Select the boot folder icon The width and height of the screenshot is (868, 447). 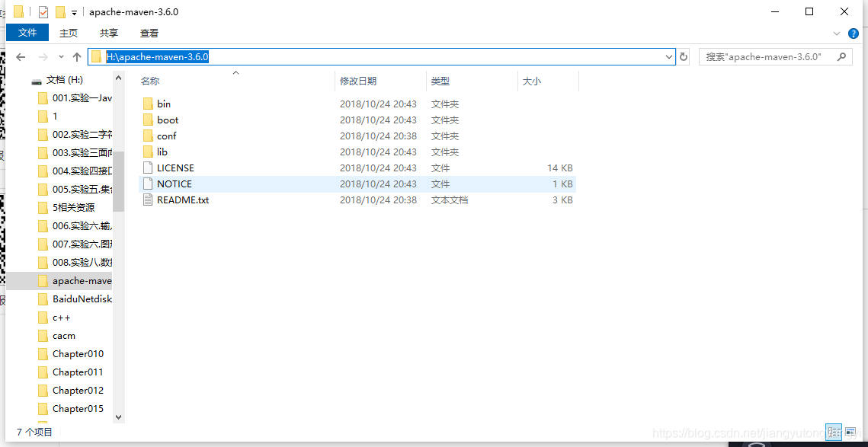click(147, 120)
